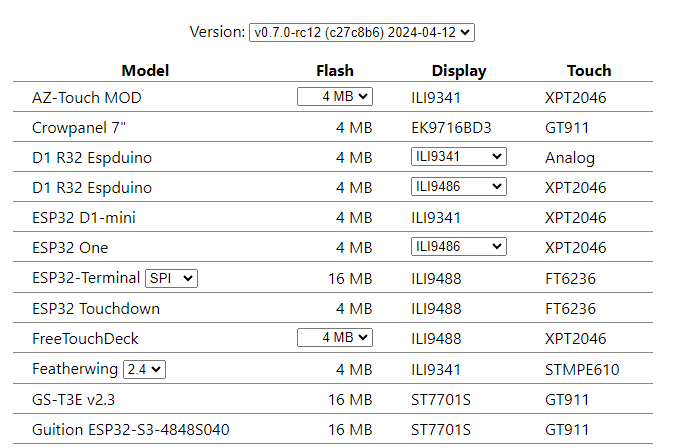Expand ILI9486 display dropdown on XPT2046 Espduino row
Viewport: 700px width, 448px height.
point(458,187)
